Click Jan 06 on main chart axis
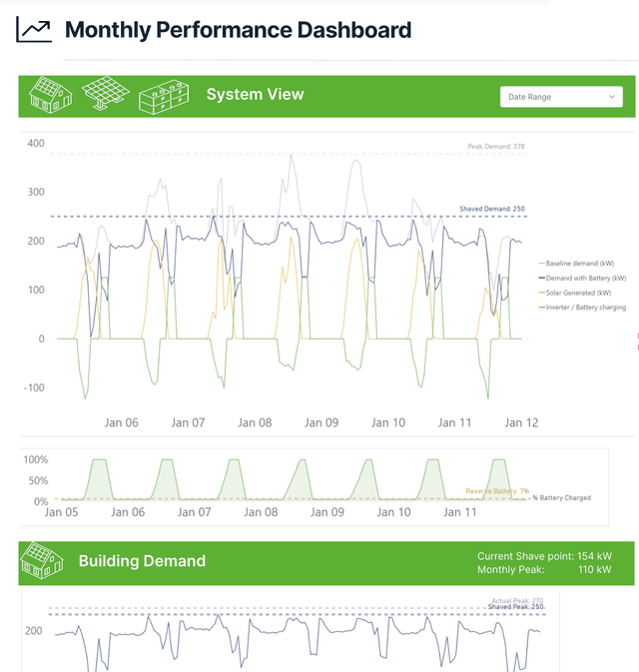 tap(121, 423)
